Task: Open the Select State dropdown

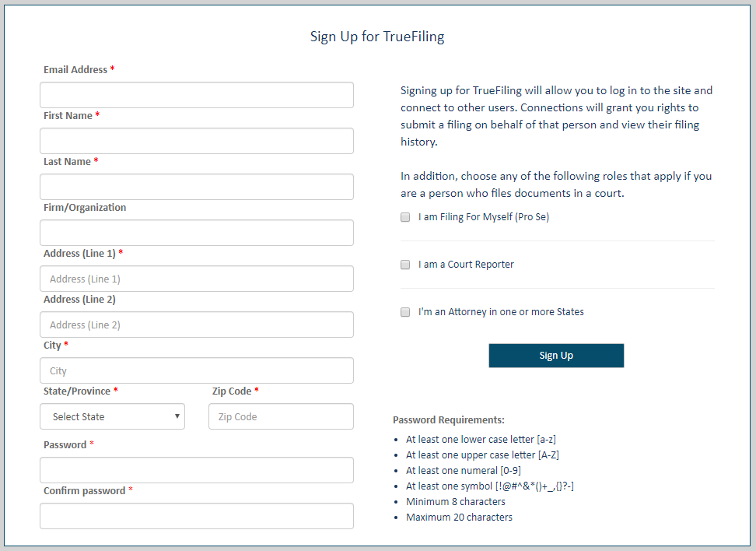Action: pyautogui.click(x=112, y=416)
